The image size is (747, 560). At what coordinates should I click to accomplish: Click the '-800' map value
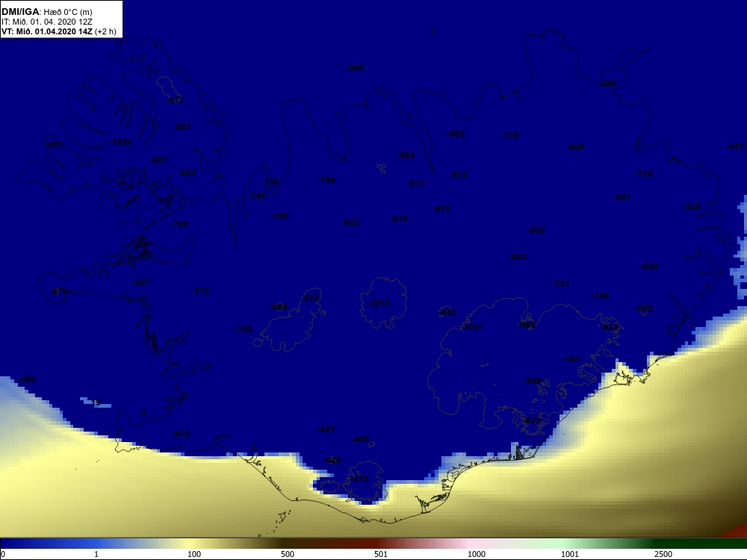533,382
